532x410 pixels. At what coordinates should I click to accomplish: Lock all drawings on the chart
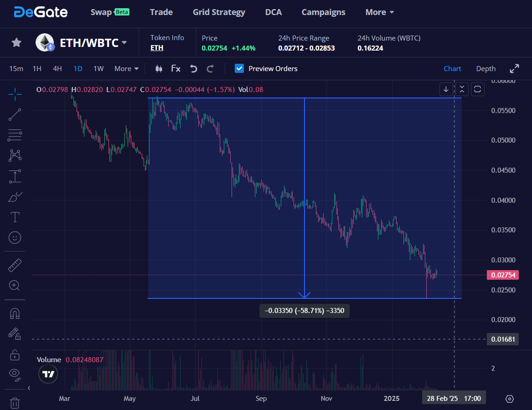[15, 354]
